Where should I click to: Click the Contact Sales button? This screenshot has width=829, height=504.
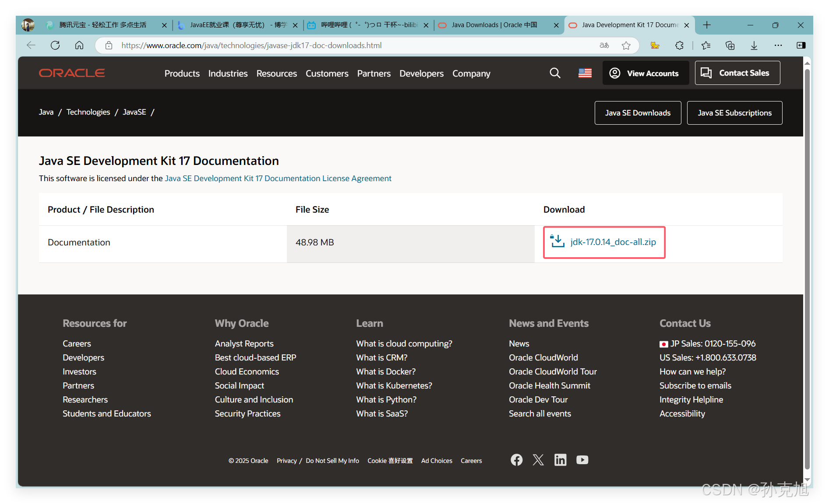pos(737,73)
